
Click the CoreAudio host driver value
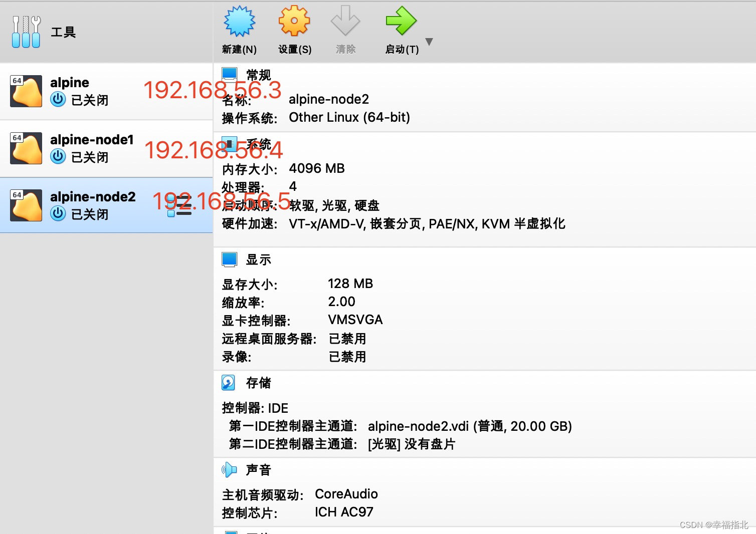tap(346, 494)
